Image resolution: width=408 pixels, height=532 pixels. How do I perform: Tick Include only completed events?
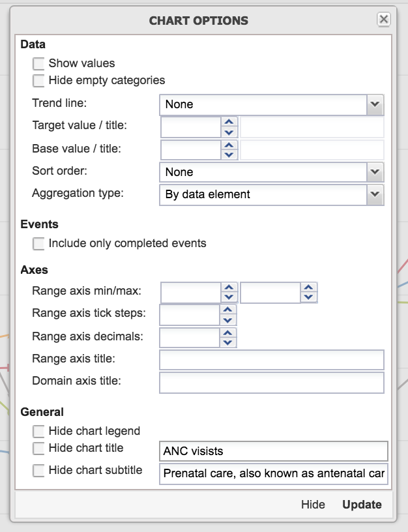[x=39, y=244]
